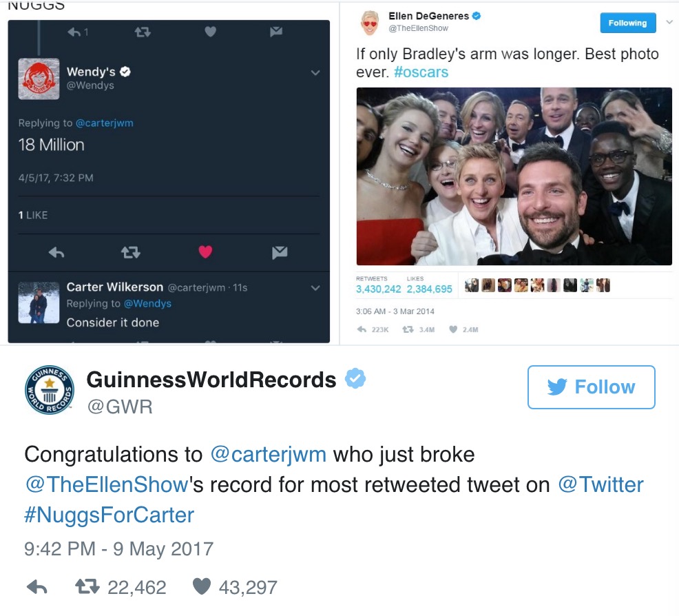This screenshot has height=616, width=679.
Task: Expand options chevron on Wendy's tweet
Action: pyautogui.click(x=315, y=73)
